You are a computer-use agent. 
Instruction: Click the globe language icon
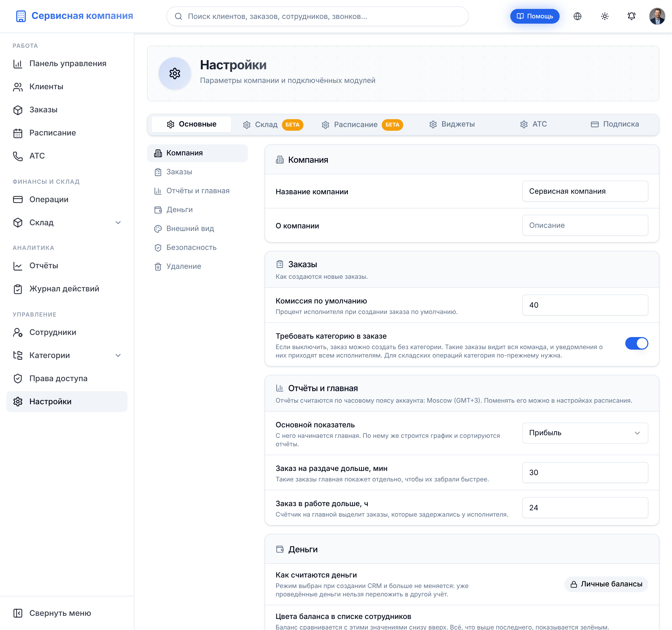click(x=577, y=16)
